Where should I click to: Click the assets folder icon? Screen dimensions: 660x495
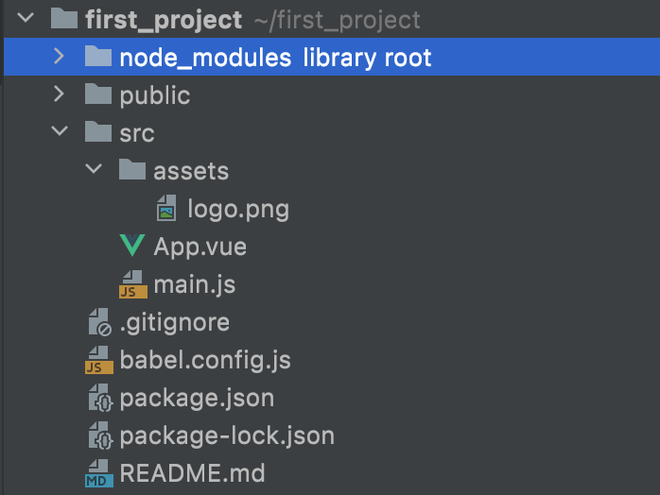[132, 171]
